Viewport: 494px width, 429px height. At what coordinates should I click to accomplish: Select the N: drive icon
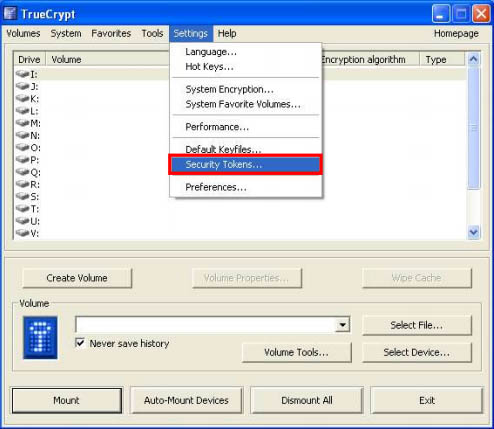pos(22,135)
